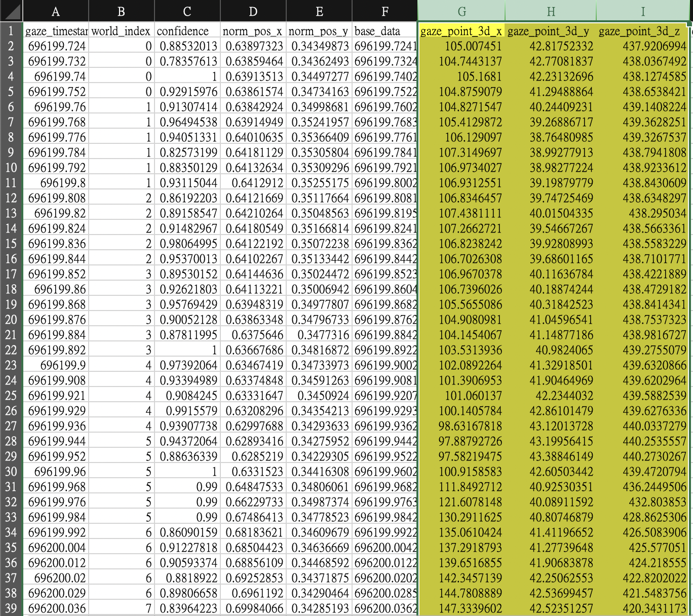The width and height of the screenshot is (693, 616).
Task: Select cell with value 0.6961192
Action: (253, 593)
